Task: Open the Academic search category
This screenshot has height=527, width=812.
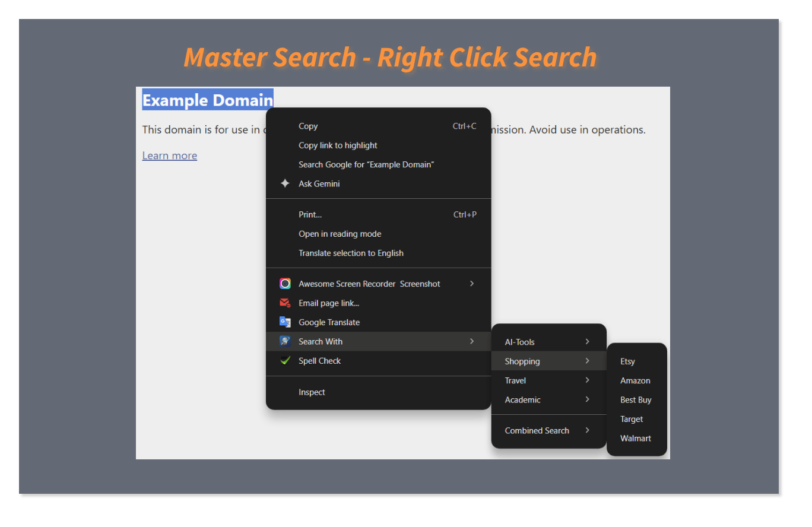Action: (x=549, y=399)
